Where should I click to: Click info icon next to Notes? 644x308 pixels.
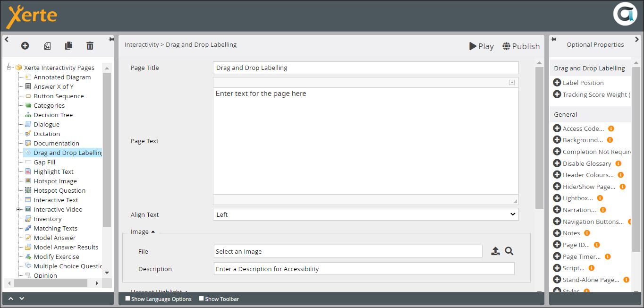coord(587,233)
